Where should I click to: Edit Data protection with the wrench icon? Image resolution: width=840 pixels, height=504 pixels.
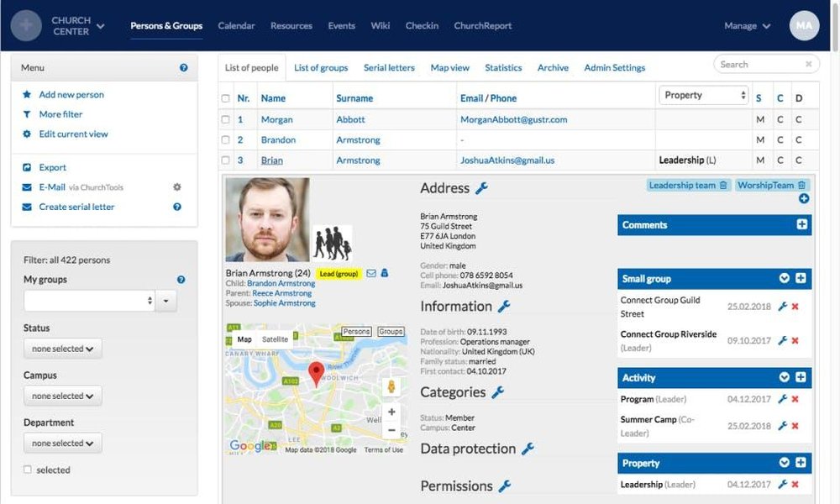[x=528, y=449]
